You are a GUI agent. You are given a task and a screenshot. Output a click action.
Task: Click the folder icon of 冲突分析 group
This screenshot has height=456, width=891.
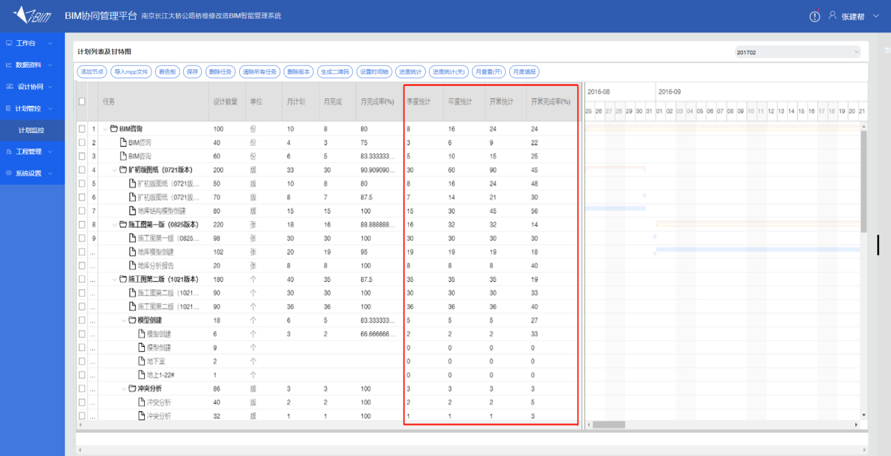pos(132,388)
